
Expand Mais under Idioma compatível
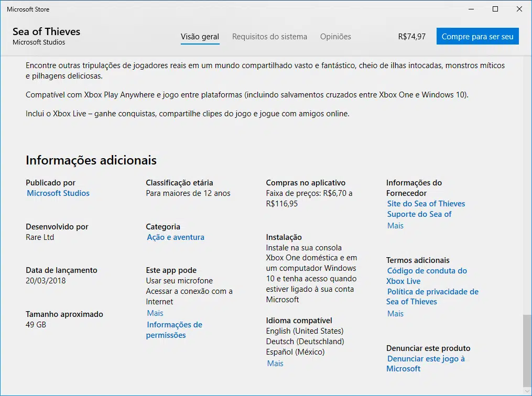[x=275, y=364]
